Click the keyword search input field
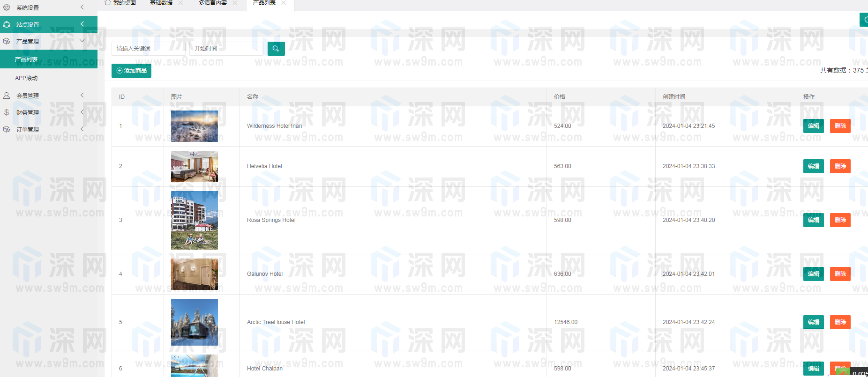868x377 pixels. click(148, 49)
